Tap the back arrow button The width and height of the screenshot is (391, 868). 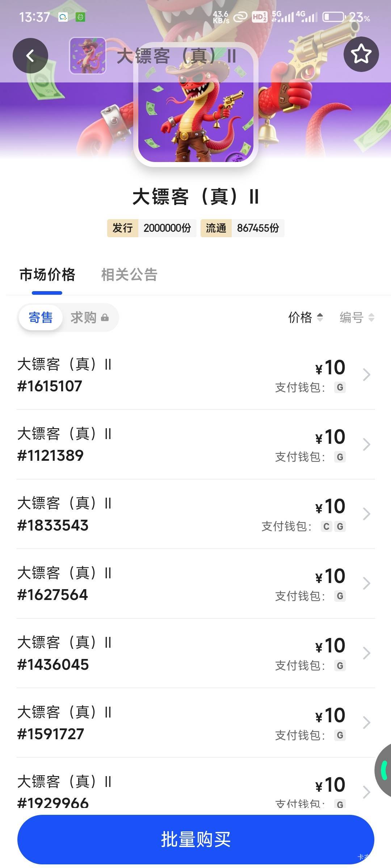coord(30,56)
